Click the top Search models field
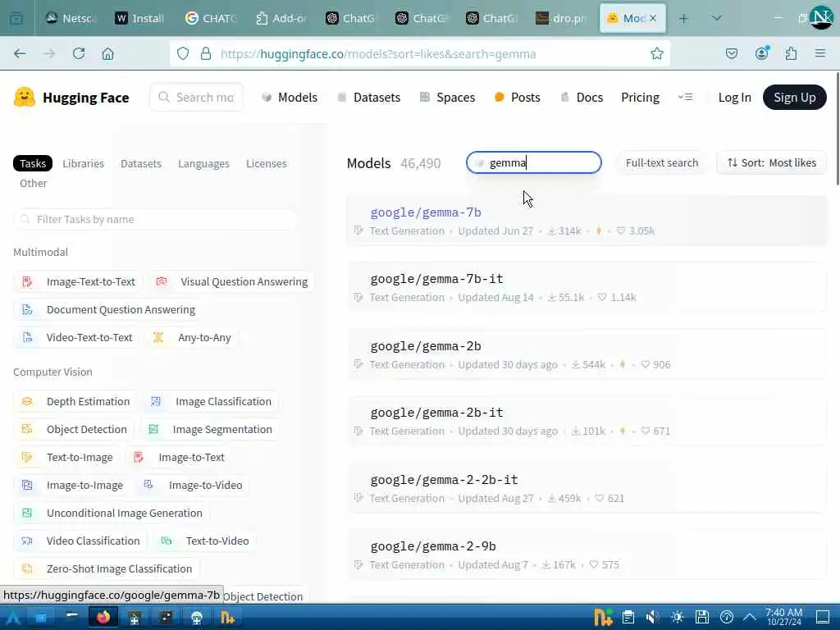The height and width of the screenshot is (630, 840). [x=196, y=98]
